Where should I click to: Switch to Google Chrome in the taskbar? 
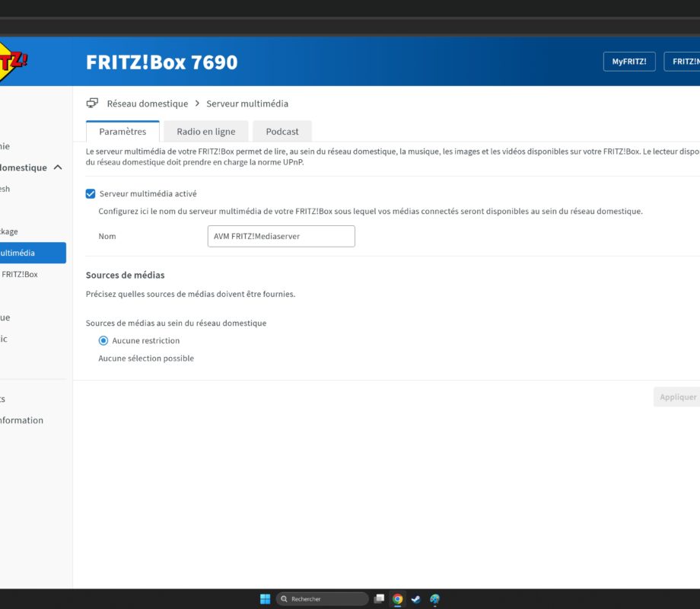(397, 599)
